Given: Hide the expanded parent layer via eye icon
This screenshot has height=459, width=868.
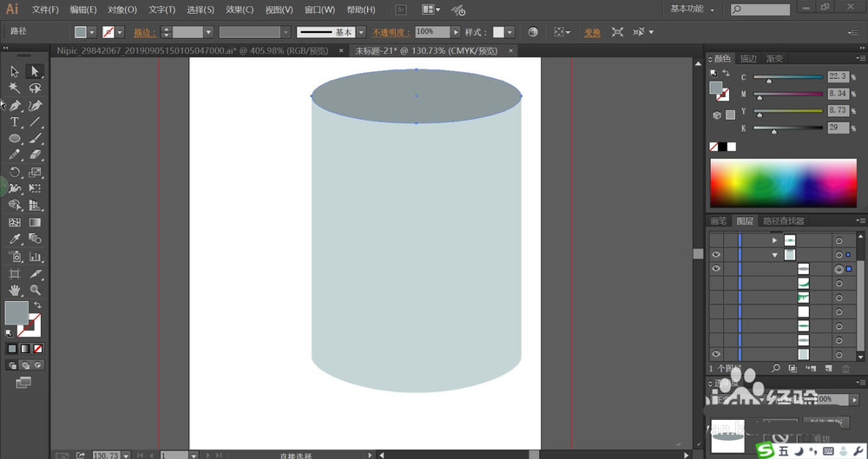Looking at the screenshot, I should [x=716, y=255].
